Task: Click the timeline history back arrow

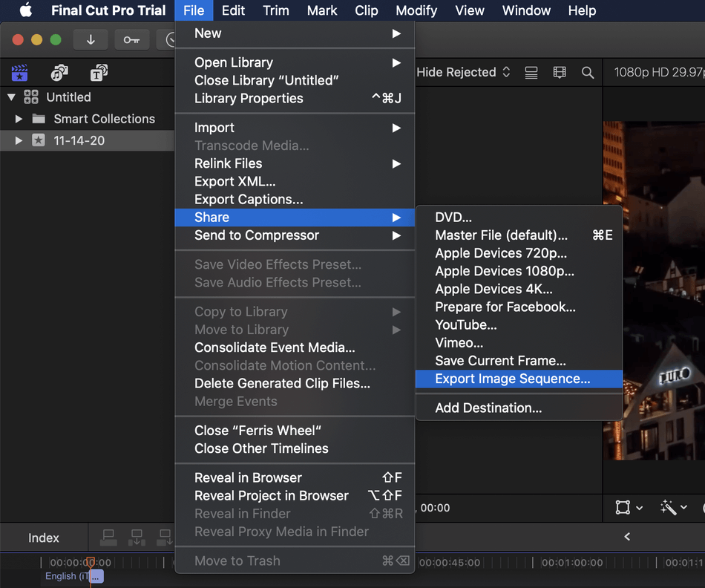Action: click(x=627, y=537)
